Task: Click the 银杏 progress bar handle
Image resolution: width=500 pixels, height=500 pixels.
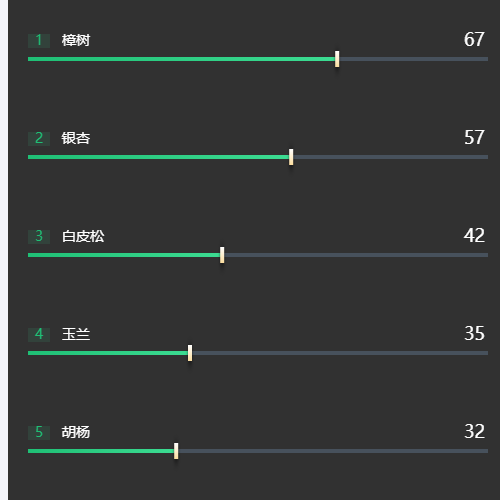Action: pyautogui.click(x=291, y=157)
